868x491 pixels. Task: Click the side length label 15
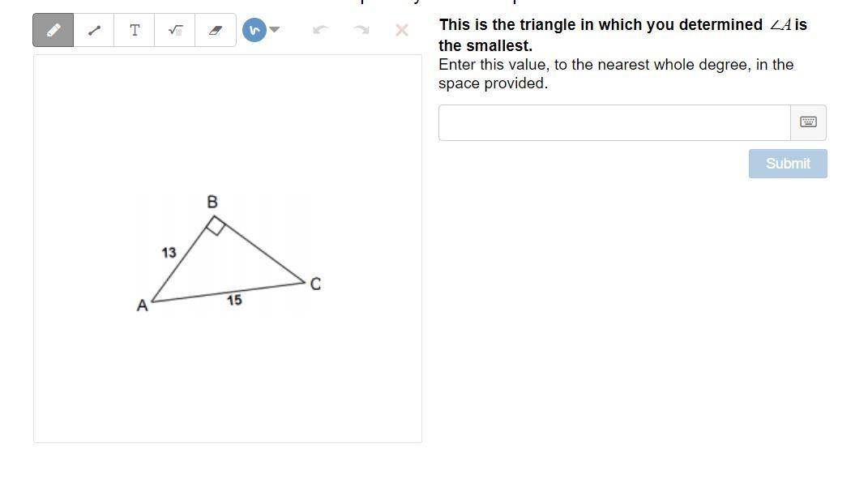click(234, 301)
